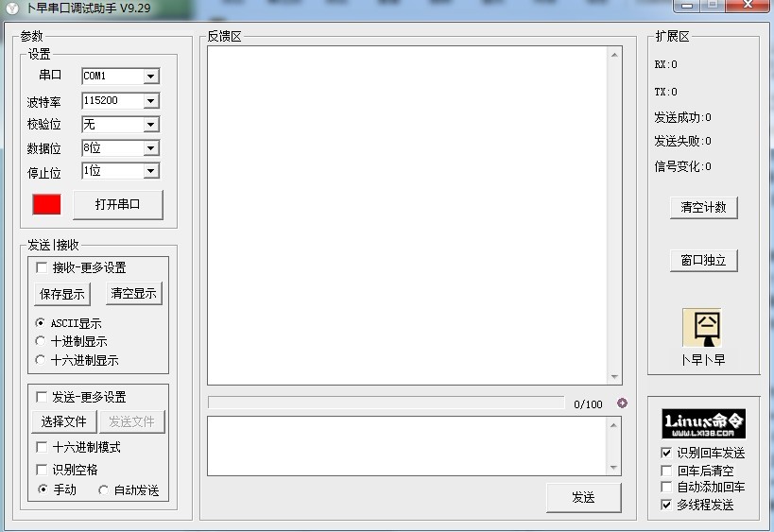Click the 窗口独立 button
The image size is (774, 532).
point(703,260)
